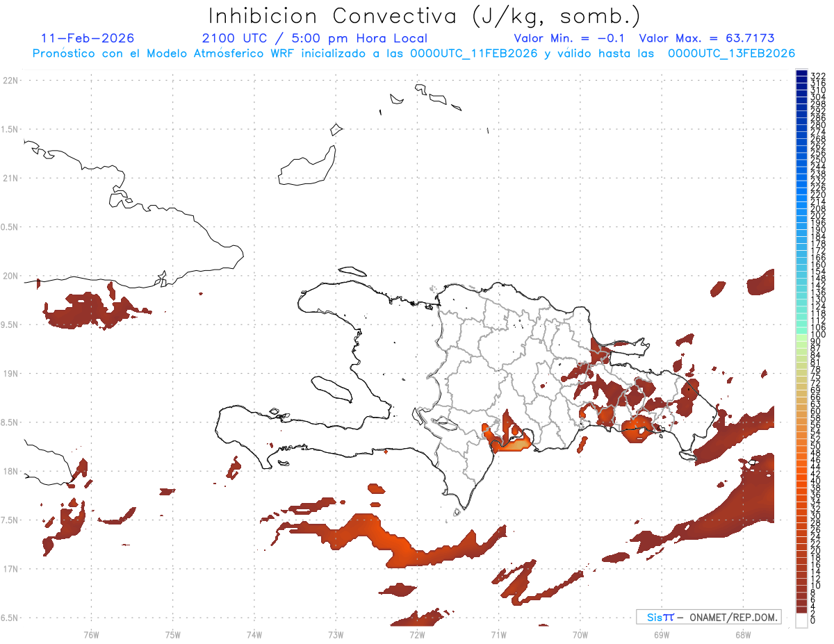Select the 'Valor Max. = 63.7173' readout
Image resolution: width=834 pixels, height=644 pixels.
point(707,38)
